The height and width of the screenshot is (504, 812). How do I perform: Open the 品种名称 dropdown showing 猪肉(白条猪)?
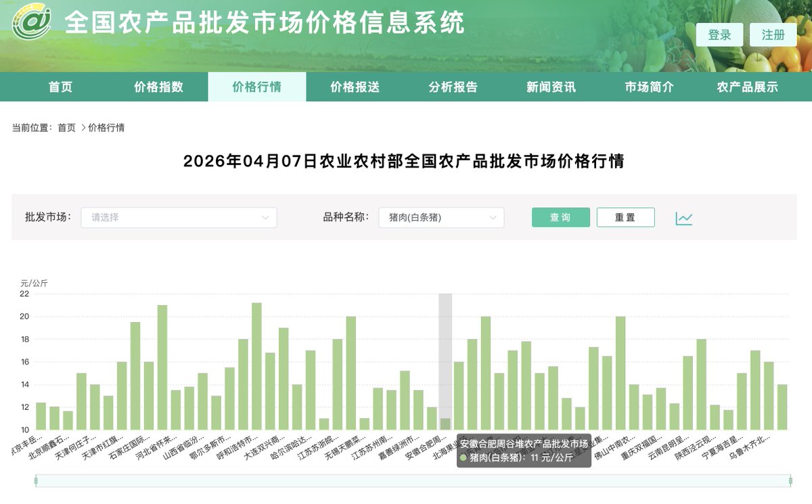coord(441,217)
